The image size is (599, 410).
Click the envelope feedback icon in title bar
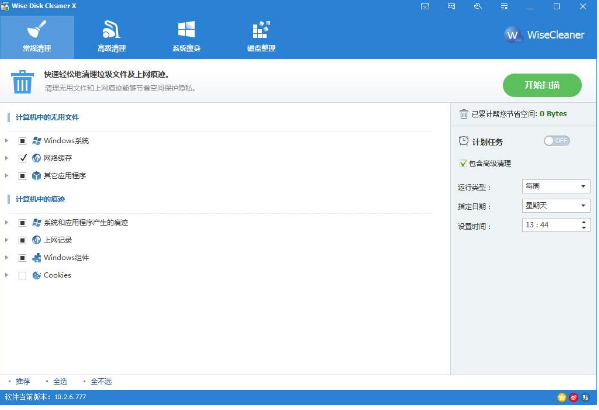(425, 6)
